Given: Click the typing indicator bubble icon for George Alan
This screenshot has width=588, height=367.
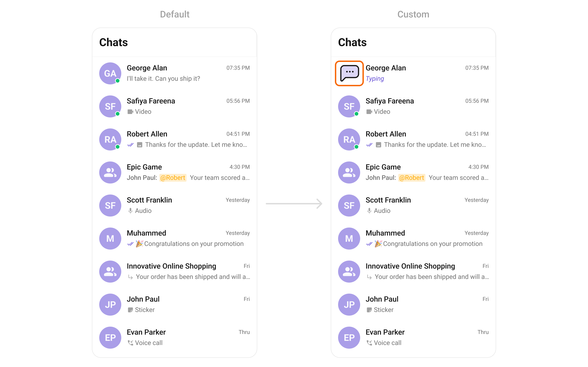Looking at the screenshot, I should pos(349,73).
